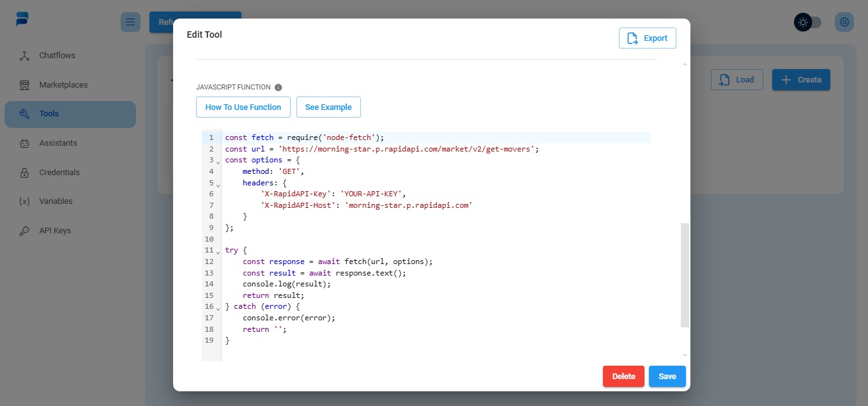Viewport: 868px width, 406px height.
Task: Open settings via the gear icon
Action: tap(844, 22)
